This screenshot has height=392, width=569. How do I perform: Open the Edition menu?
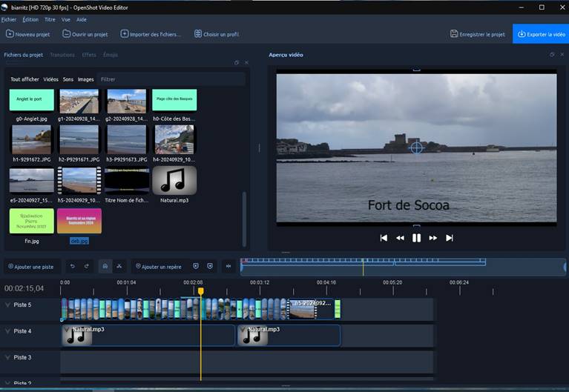pyautogui.click(x=30, y=19)
